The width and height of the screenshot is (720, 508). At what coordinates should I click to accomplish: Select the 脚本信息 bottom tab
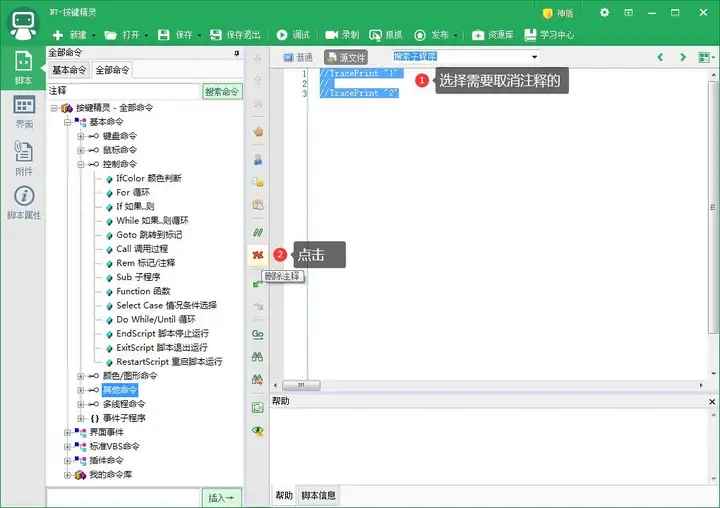pos(318,496)
